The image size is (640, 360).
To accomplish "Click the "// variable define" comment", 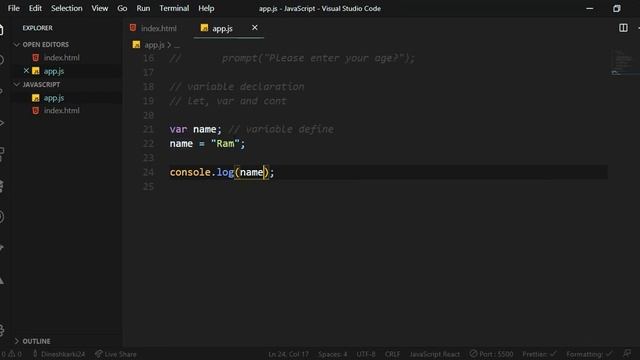I will click(x=281, y=129).
